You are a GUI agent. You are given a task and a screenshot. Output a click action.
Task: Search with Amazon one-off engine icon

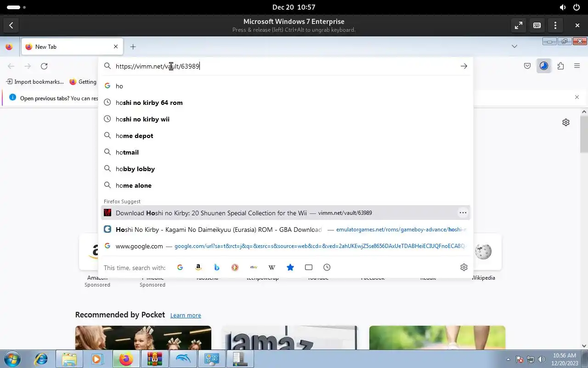(x=198, y=267)
